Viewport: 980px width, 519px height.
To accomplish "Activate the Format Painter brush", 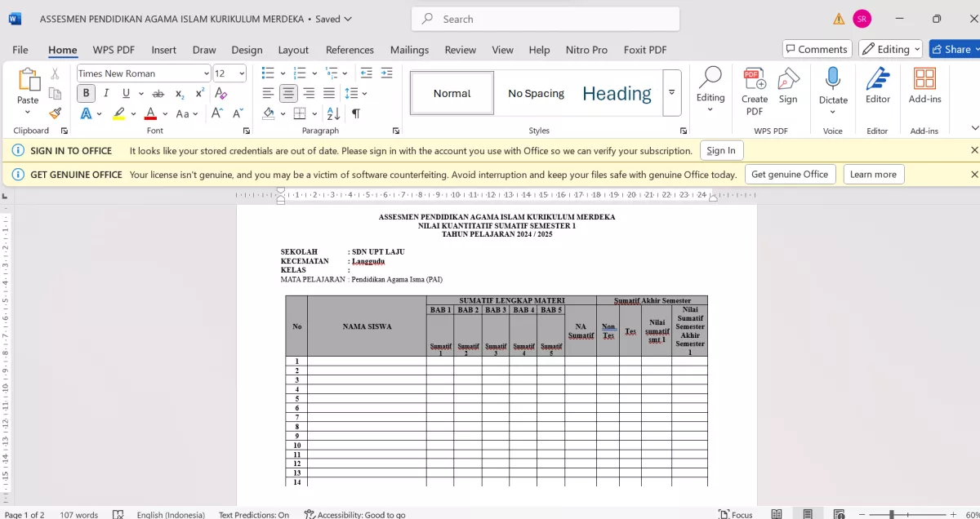I will point(56,113).
